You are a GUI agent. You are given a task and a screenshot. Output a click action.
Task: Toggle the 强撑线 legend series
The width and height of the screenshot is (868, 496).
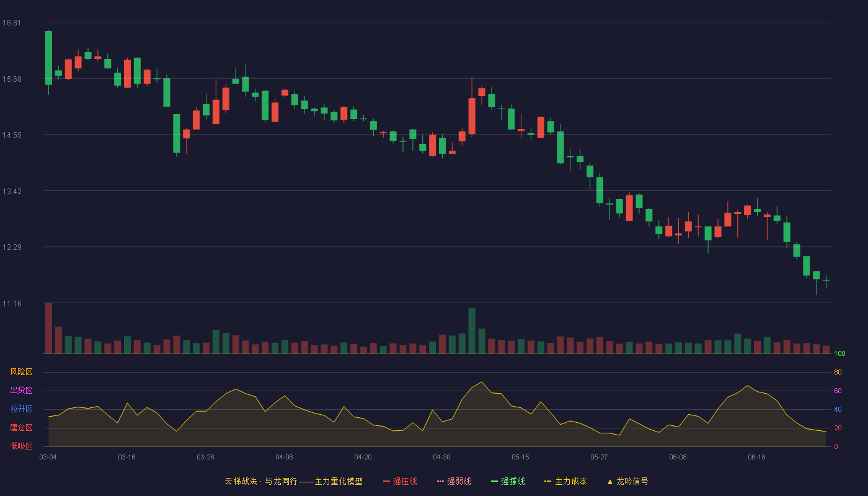click(x=508, y=481)
